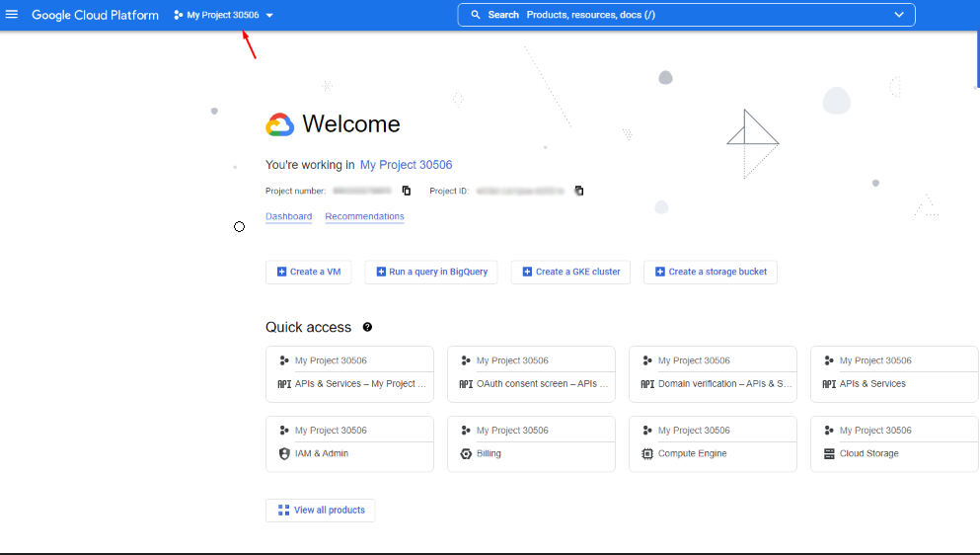Copy the Project ID to clipboard
This screenshot has width=980, height=555.
[579, 191]
